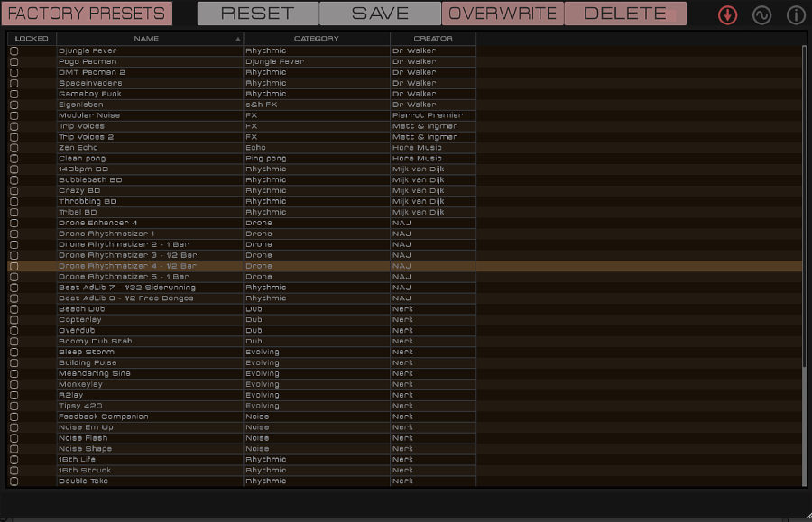Select the Modular Noise preset

(x=89, y=115)
